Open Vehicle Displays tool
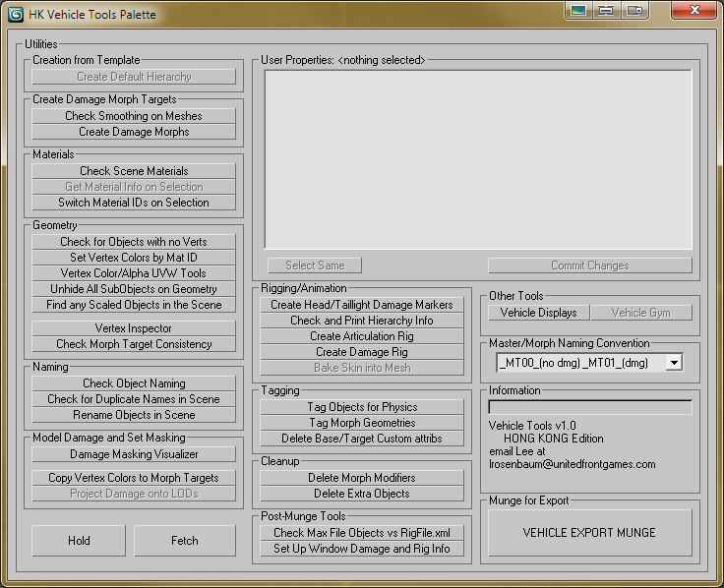Screen dimensions: 724x588 538,313
